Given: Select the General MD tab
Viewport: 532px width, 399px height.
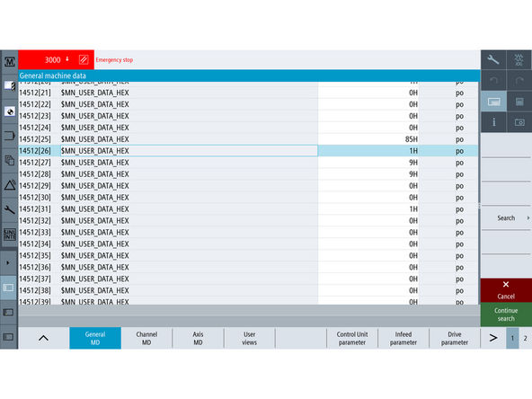Looking at the screenshot, I should [95, 338].
